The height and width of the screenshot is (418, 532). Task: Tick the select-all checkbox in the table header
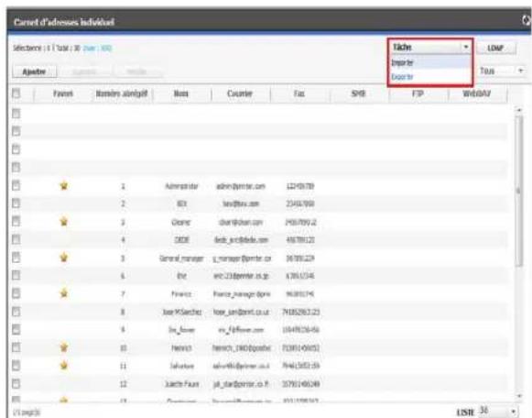(16, 93)
